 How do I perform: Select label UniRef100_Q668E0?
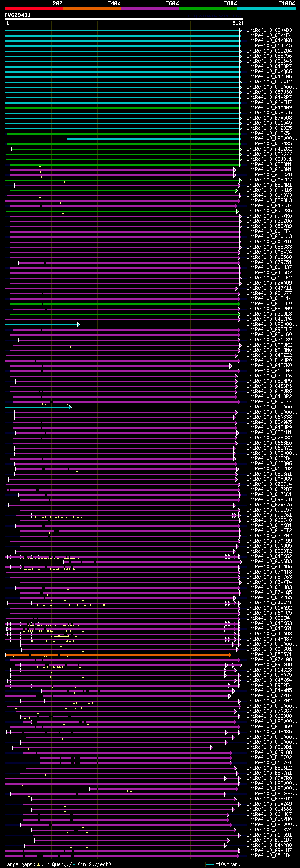click(269, 443)
